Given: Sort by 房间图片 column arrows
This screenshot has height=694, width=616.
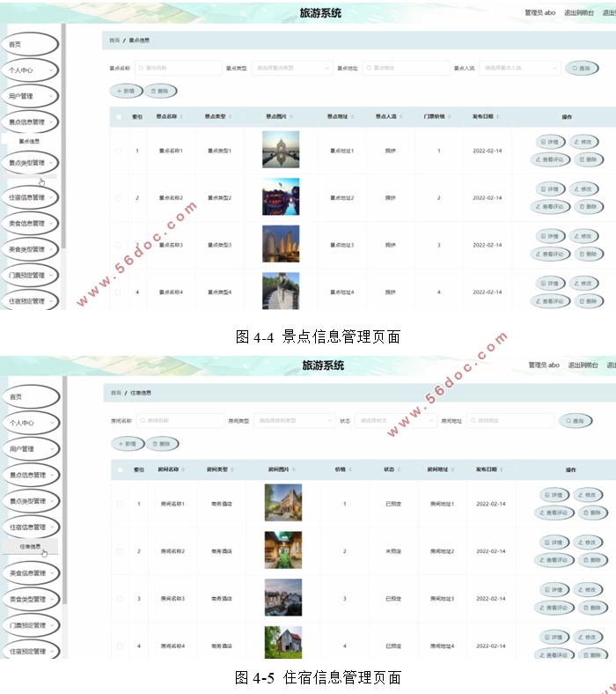Looking at the screenshot, I should (293, 469).
